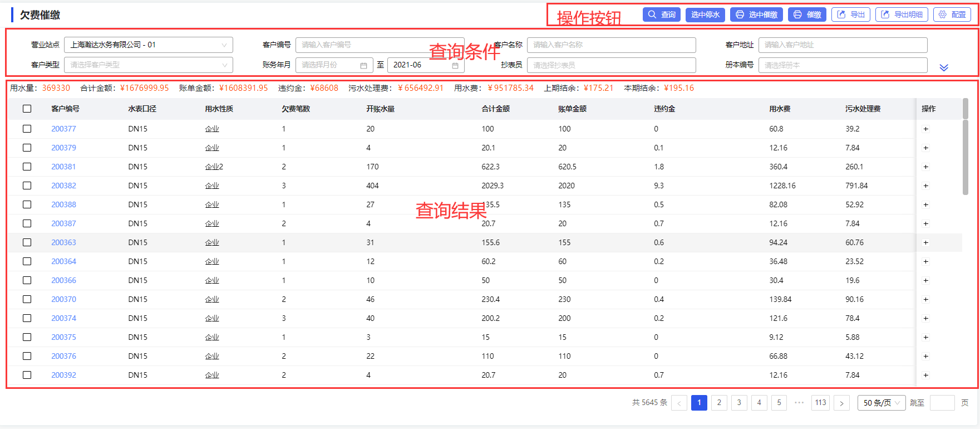Open customer link 200370

[x=63, y=299]
